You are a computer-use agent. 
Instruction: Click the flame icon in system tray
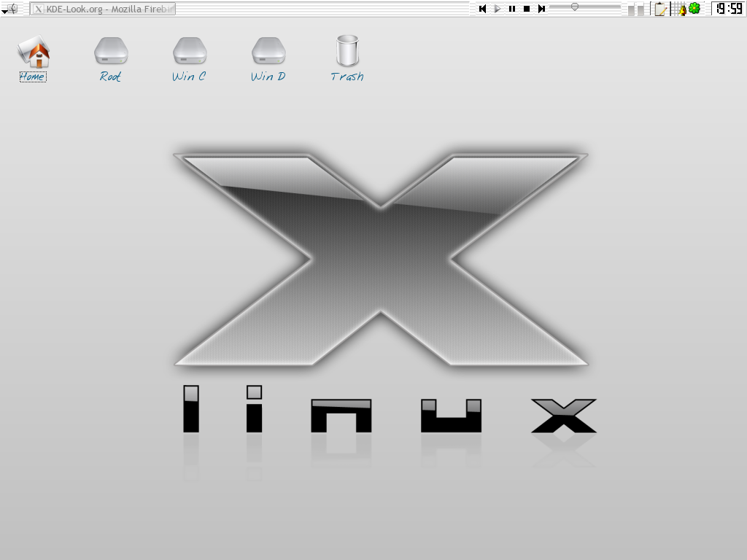tap(682, 10)
